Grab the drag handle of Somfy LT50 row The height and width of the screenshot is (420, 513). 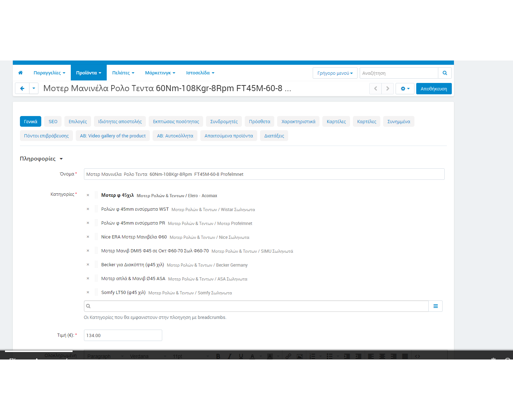(x=96, y=292)
